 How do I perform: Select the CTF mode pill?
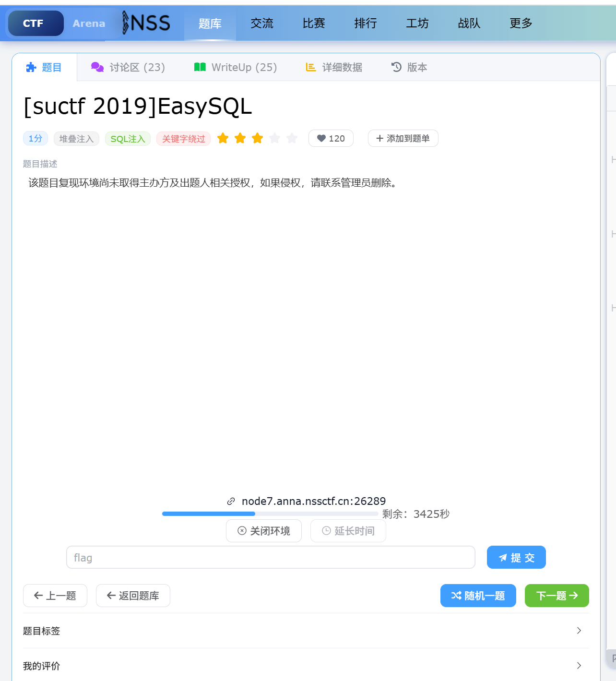point(34,24)
